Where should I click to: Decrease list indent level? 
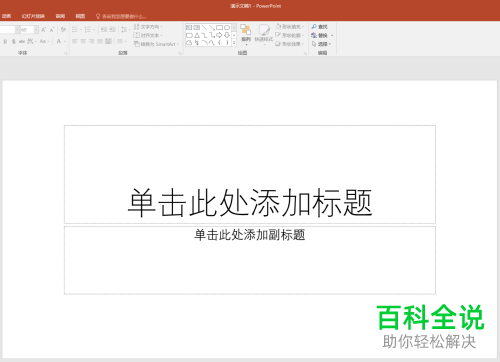(x=104, y=30)
